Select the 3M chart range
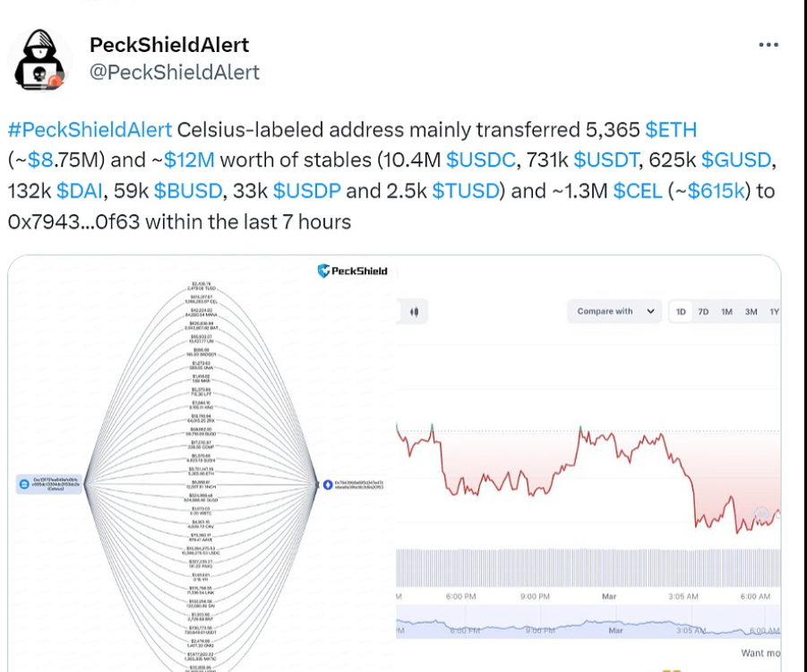Image resolution: width=807 pixels, height=672 pixels. click(751, 312)
